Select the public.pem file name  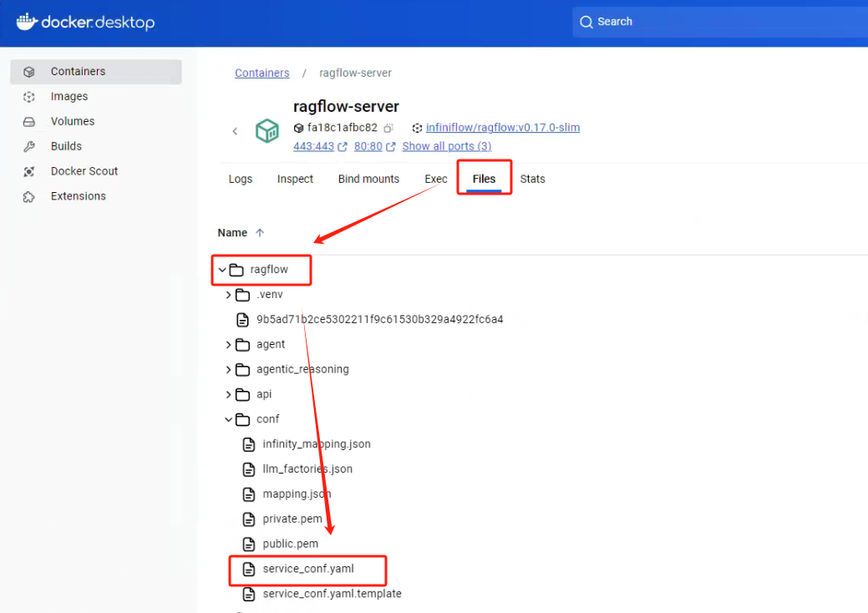[x=290, y=544]
